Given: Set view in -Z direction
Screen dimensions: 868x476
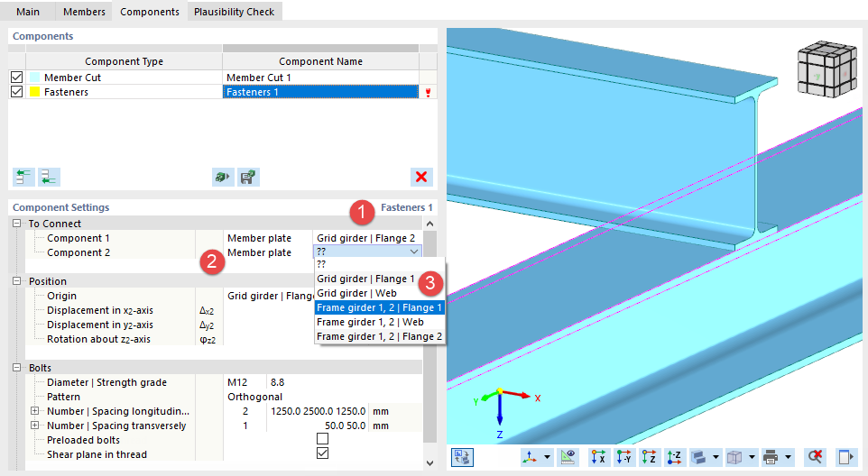Looking at the screenshot, I should (x=674, y=457).
